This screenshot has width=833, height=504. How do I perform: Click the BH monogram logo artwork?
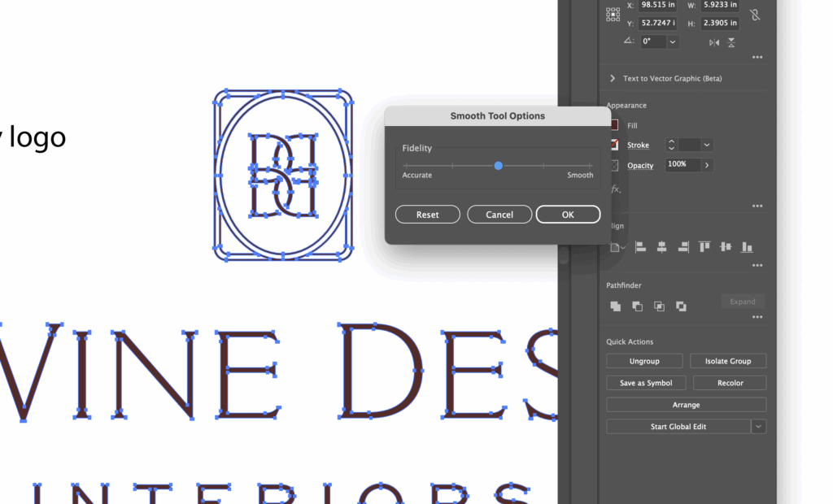click(x=283, y=176)
